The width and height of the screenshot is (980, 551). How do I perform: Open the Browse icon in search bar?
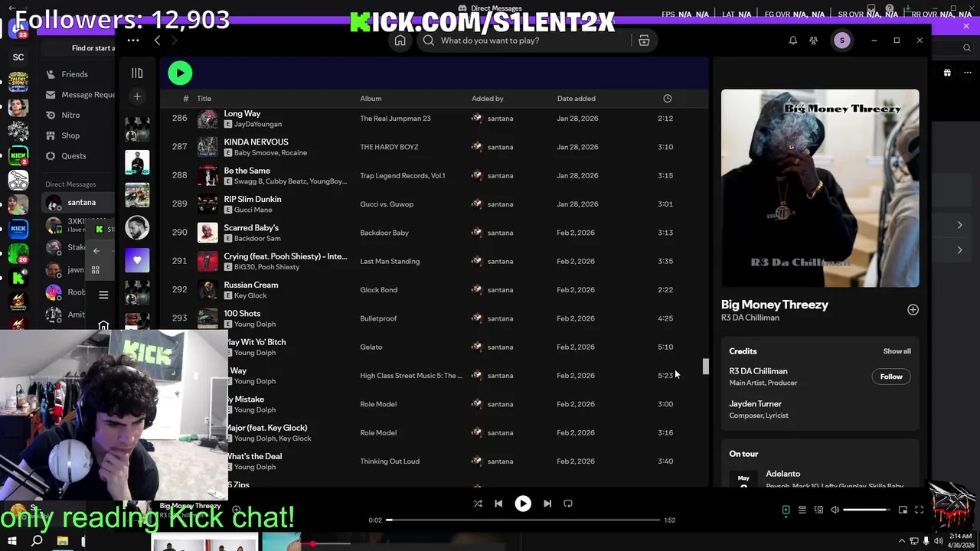pyautogui.click(x=644, y=41)
